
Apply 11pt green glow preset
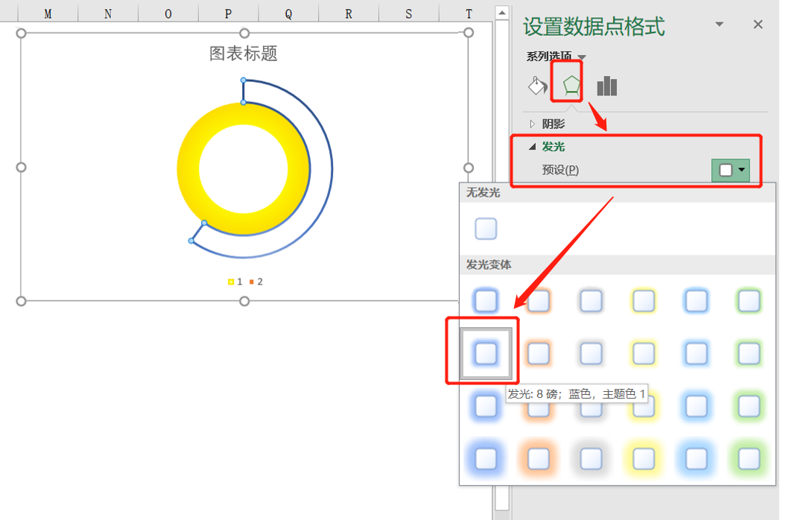pyautogui.click(x=749, y=406)
